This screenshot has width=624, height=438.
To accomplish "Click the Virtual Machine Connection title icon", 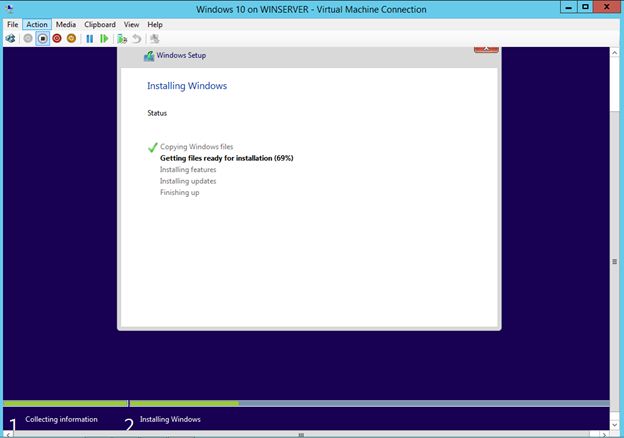I will coord(10,8).
